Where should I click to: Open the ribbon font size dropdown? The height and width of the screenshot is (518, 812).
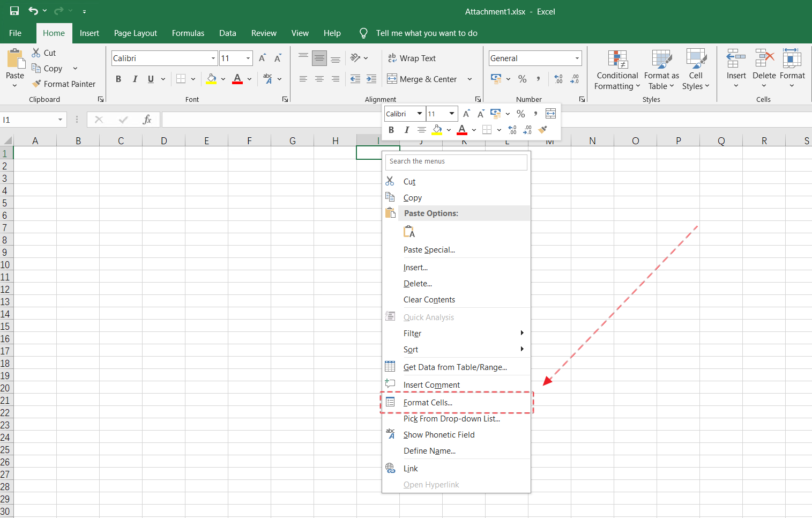click(x=248, y=58)
